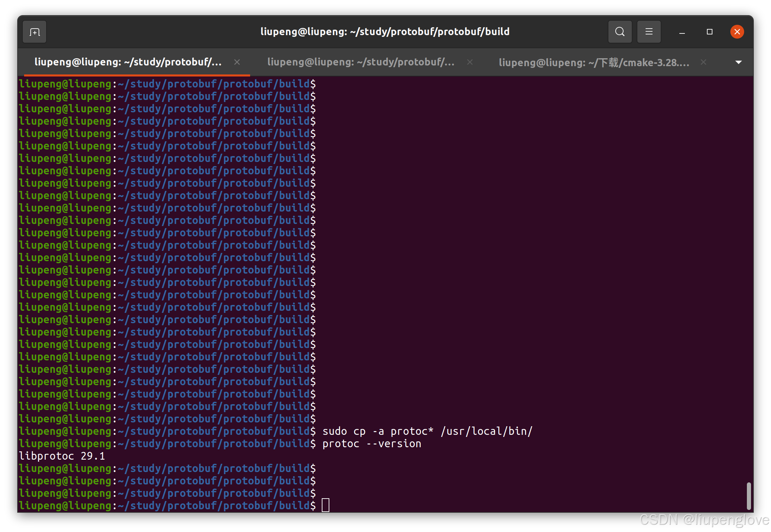The height and width of the screenshot is (532, 771).
Task: Click the window title text
Action: point(385,32)
